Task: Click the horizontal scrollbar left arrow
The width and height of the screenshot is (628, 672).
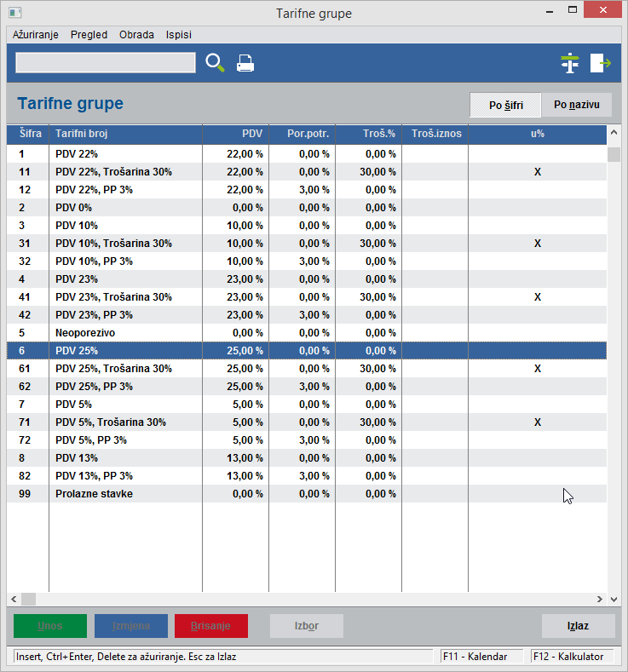Action: pyautogui.click(x=14, y=599)
